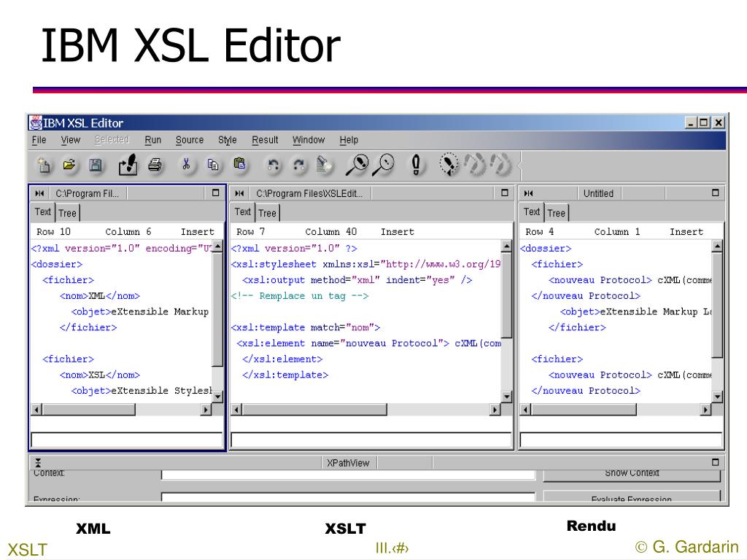747x560 pixels.
Task: Click the plain magnifier search icon
Action: (384, 165)
